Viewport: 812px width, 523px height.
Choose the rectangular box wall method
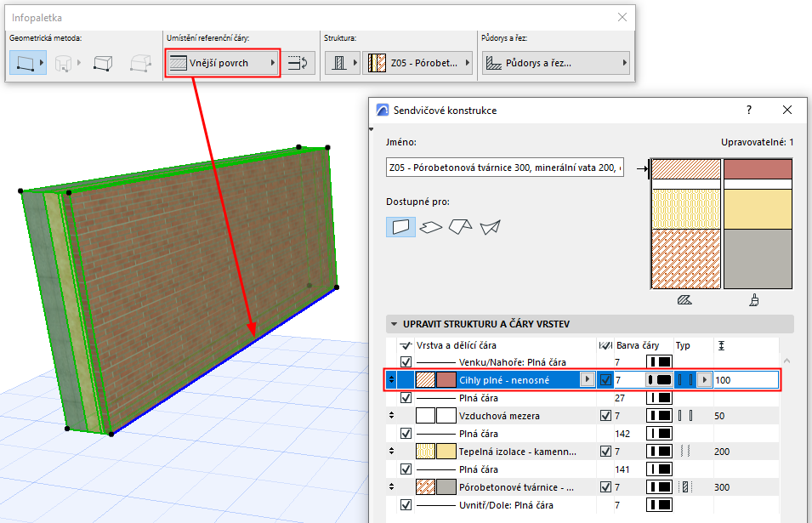coord(103,63)
